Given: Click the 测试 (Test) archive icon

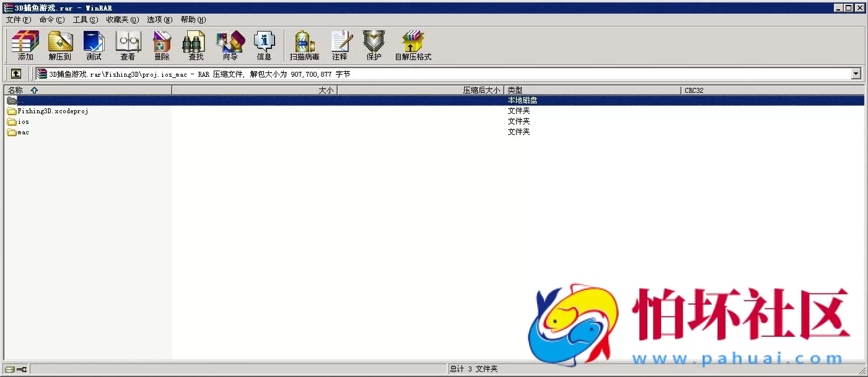Looking at the screenshot, I should (x=94, y=45).
